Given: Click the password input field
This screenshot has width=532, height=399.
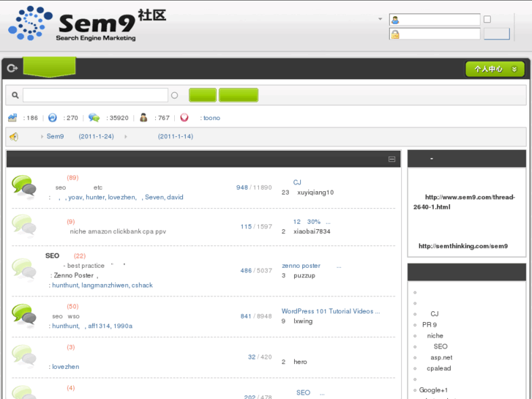Looking at the screenshot, I should [x=435, y=34].
